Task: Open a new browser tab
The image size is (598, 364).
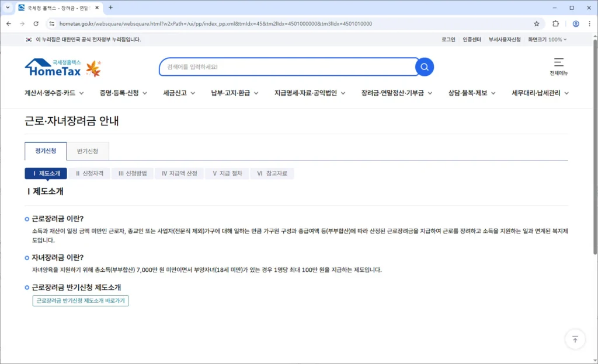Action: [x=111, y=8]
